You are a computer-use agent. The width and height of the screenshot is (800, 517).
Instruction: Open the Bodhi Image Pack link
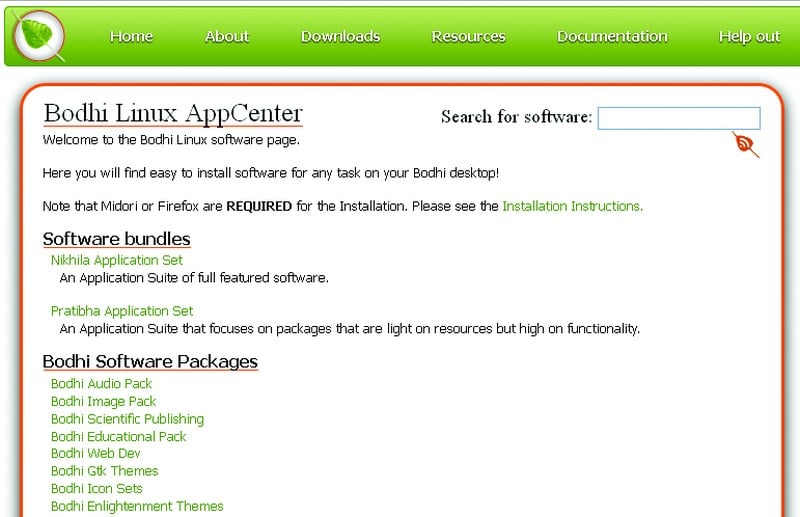pos(104,401)
